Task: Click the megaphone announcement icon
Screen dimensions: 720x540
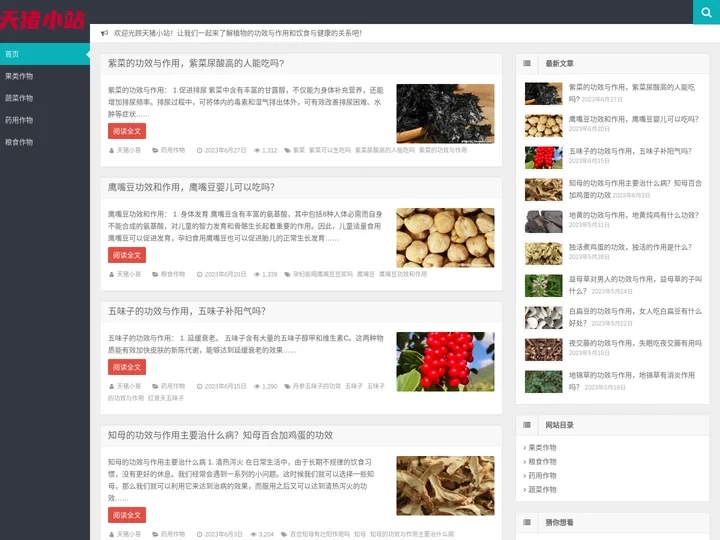Action: [x=105, y=33]
